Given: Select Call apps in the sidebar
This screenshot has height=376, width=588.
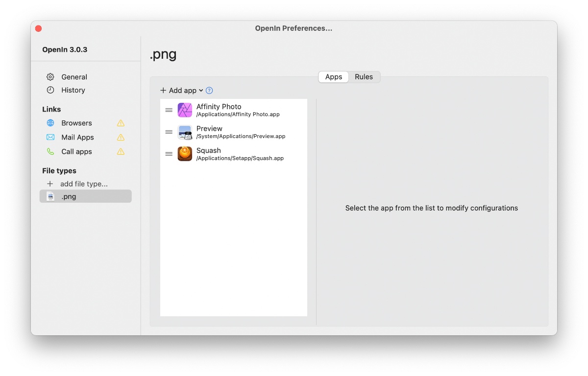Looking at the screenshot, I should pos(76,151).
